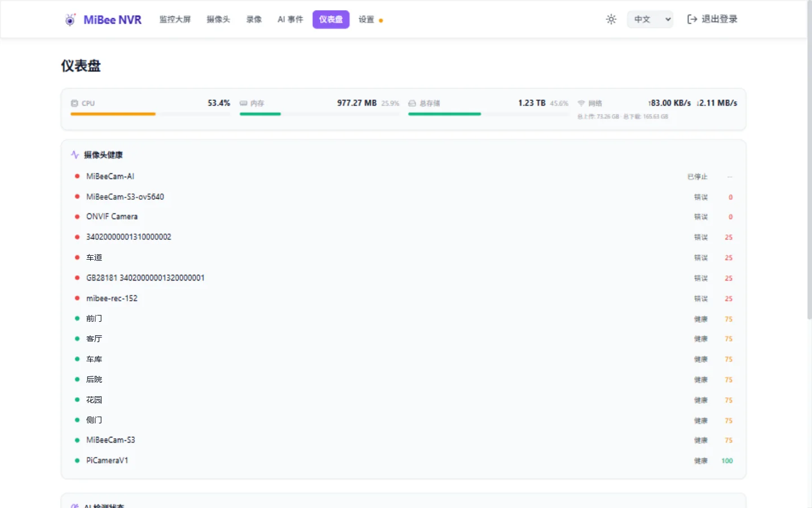Image resolution: width=812 pixels, height=508 pixels.
Task: Go to the 摄像头 nav item
Action: pos(218,19)
